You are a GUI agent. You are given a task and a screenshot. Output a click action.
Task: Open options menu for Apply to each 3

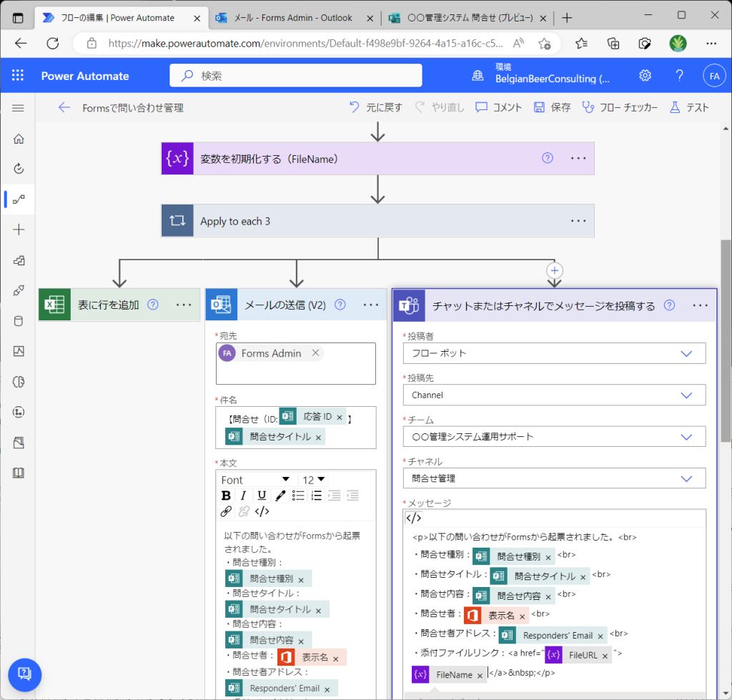point(578,220)
